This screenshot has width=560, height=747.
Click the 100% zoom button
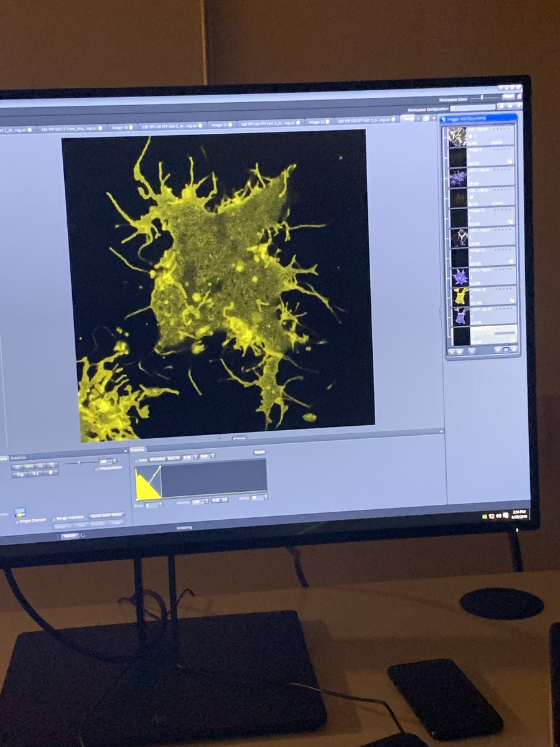tap(29, 466)
